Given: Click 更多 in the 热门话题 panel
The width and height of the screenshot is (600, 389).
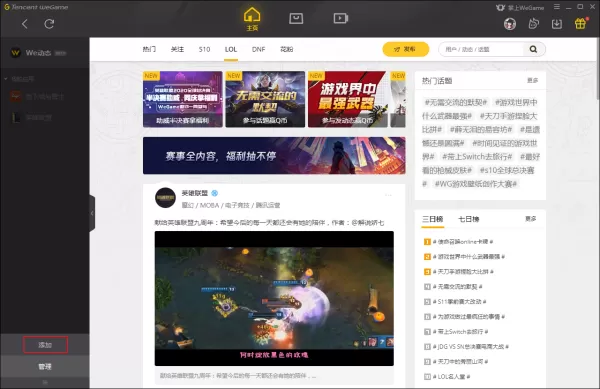Looking at the screenshot, I should click(533, 80).
